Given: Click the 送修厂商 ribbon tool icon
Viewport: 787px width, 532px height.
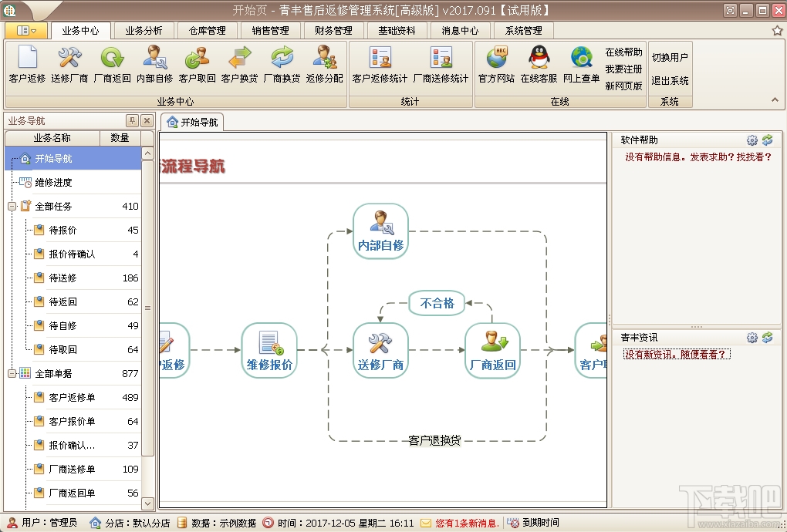Looking at the screenshot, I should [69, 64].
